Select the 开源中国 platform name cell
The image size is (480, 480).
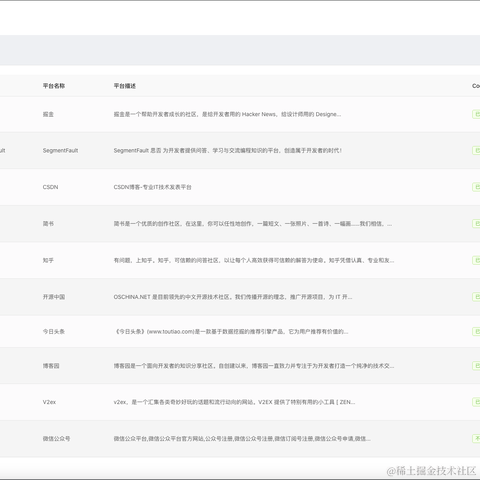click(54, 297)
